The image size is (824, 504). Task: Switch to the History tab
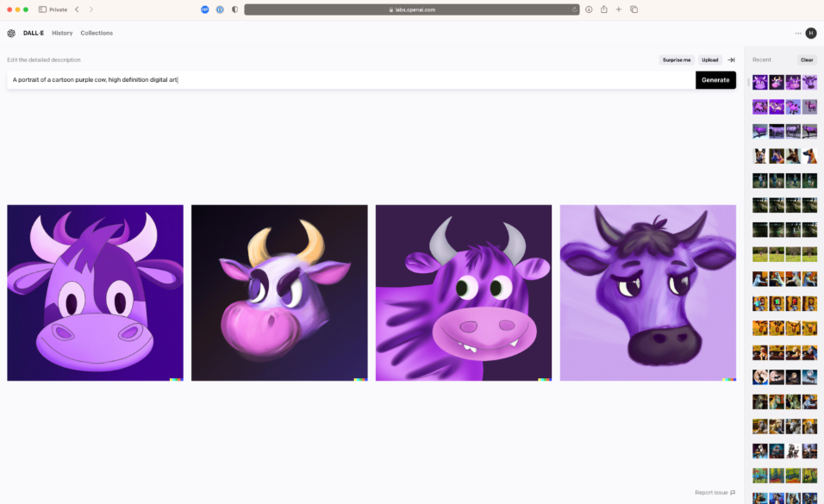coord(62,33)
